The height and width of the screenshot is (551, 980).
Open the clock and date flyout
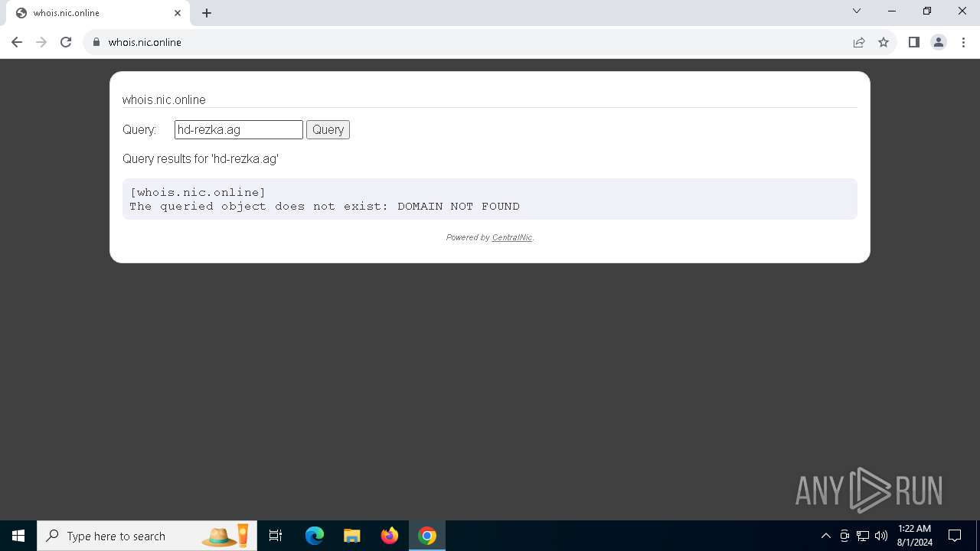click(914, 536)
